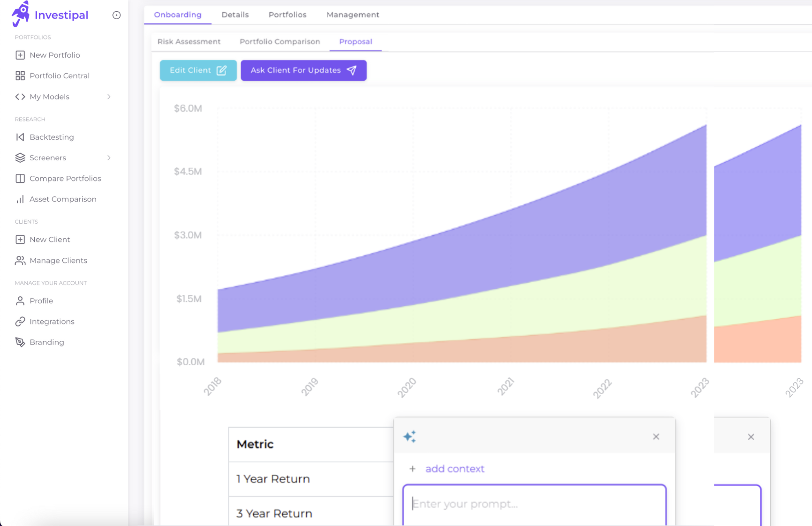
Task: Switch to the Management tab
Action: coord(353,15)
